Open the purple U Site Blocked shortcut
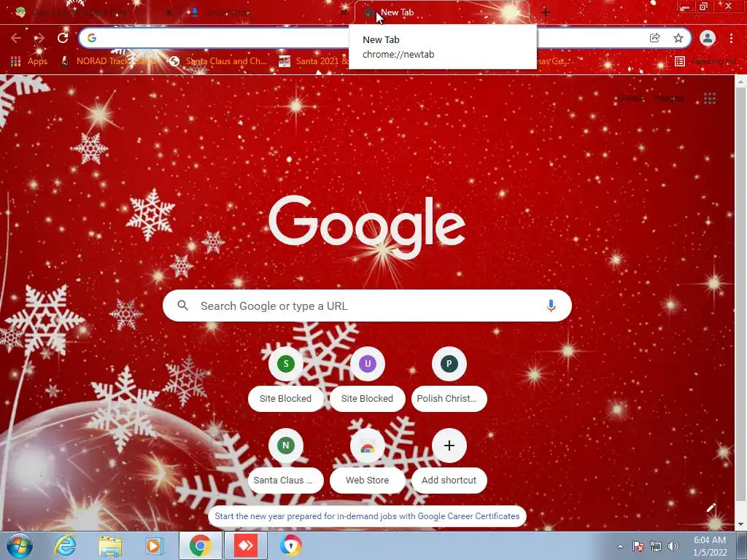 tap(368, 379)
